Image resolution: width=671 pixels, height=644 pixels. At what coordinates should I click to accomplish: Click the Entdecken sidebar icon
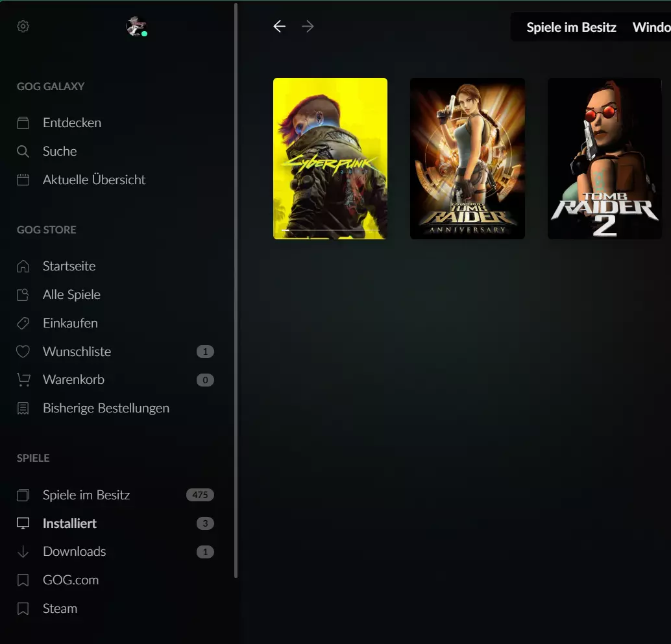coord(23,123)
